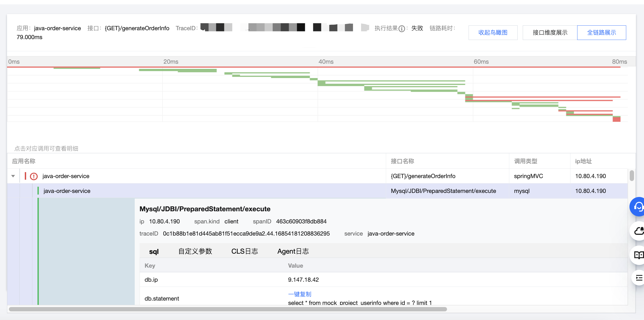Click the Mysql/JDBI/PreparedStatement/execute detail heading
Screen dimensions: 644x320
[x=205, y=209]
